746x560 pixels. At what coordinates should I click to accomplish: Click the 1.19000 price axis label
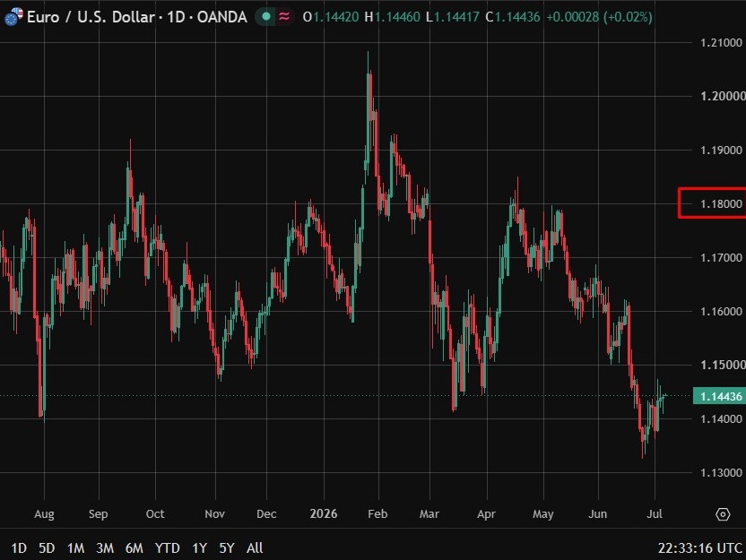coord(721,151)
